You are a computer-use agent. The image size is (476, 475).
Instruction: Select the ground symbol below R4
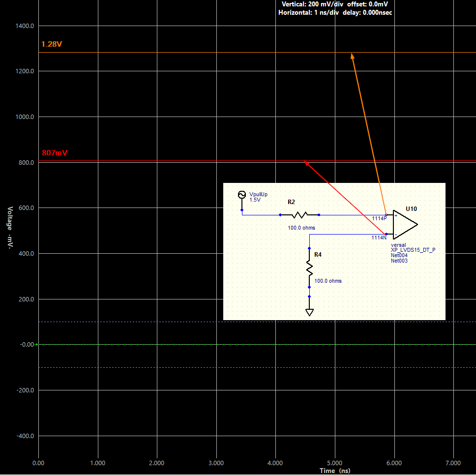(x=309, y=311)
